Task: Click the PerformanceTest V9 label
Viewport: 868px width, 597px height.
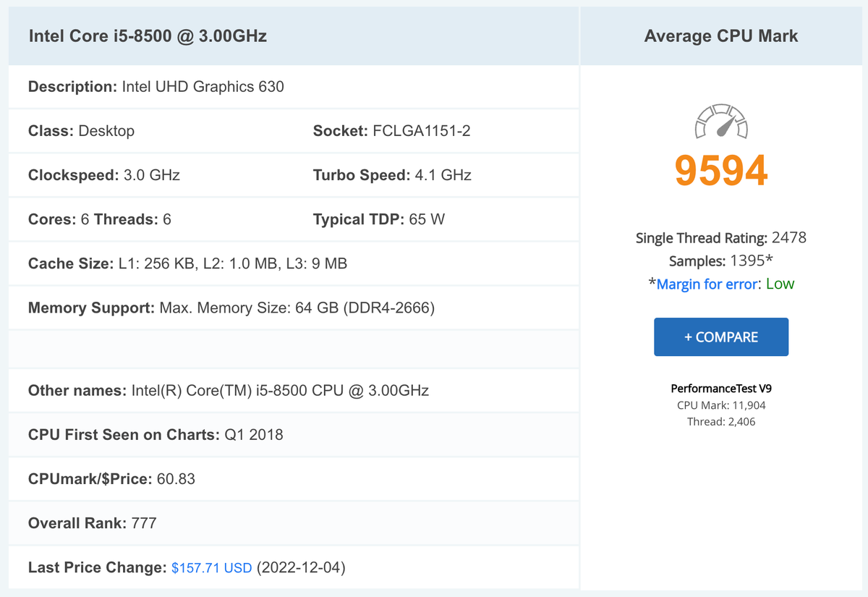Action: 721,389
